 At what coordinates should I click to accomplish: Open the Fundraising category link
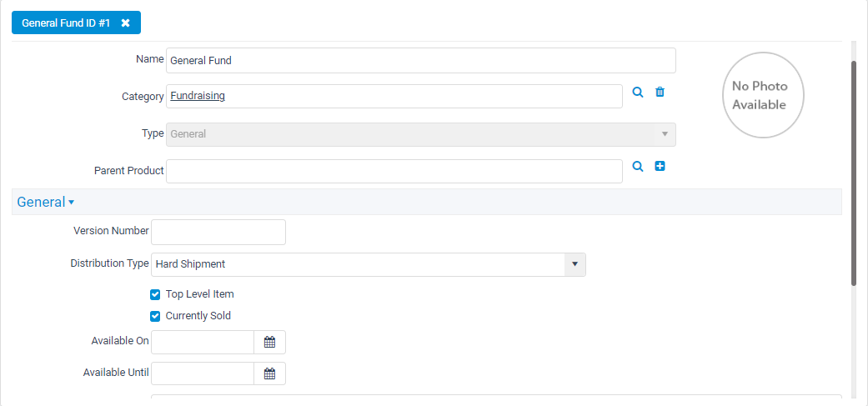[198, 96]
